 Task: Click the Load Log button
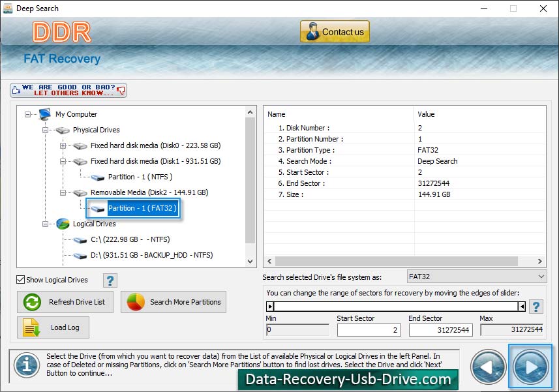pos(53,327)
